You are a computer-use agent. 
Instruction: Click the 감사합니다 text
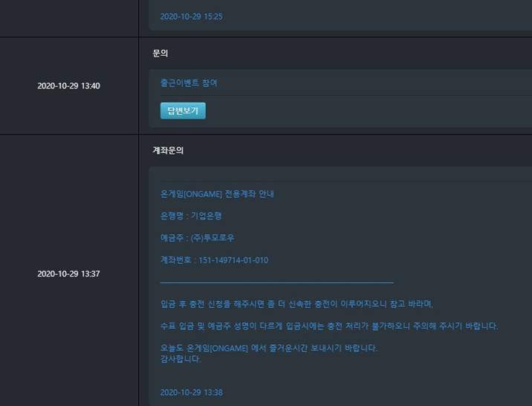tap(181, 359)
